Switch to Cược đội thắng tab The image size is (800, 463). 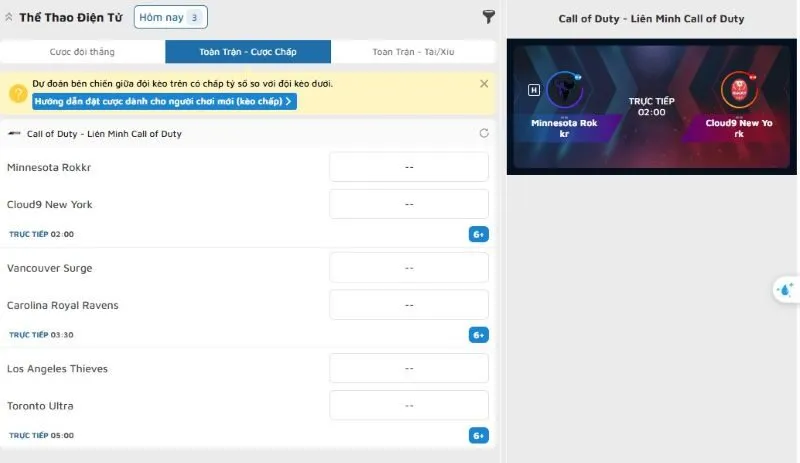pyautogui.click(x=82, y=52)
